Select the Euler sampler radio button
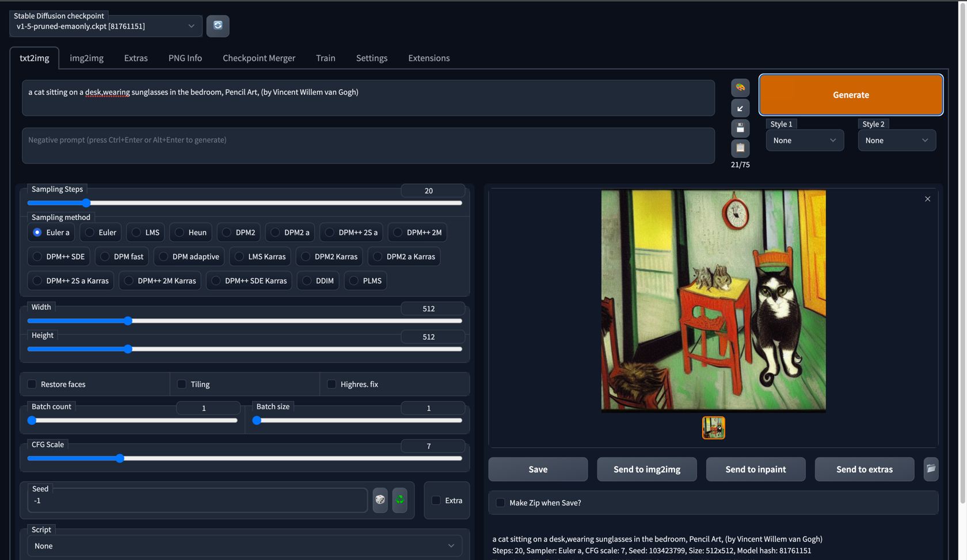This screenshot has width=967, height=560. (x=101, y=233)
